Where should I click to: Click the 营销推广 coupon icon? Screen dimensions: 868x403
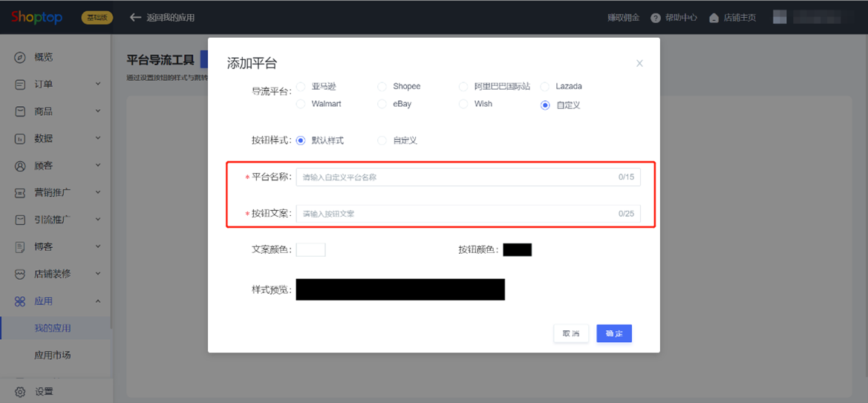point(20,193)
